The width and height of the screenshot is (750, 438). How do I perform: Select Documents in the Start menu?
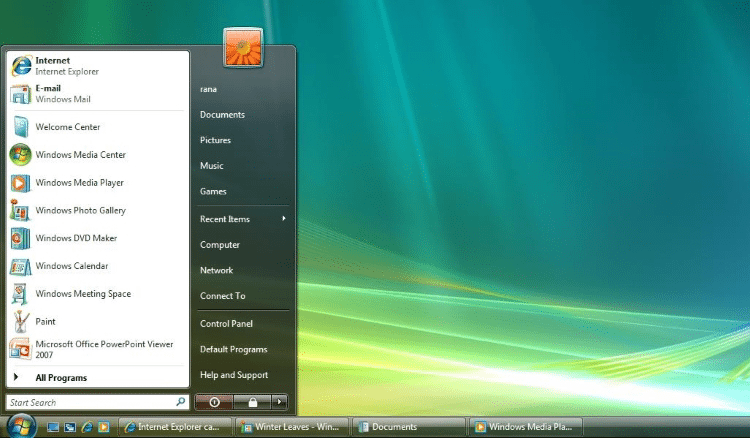point(222,115)
